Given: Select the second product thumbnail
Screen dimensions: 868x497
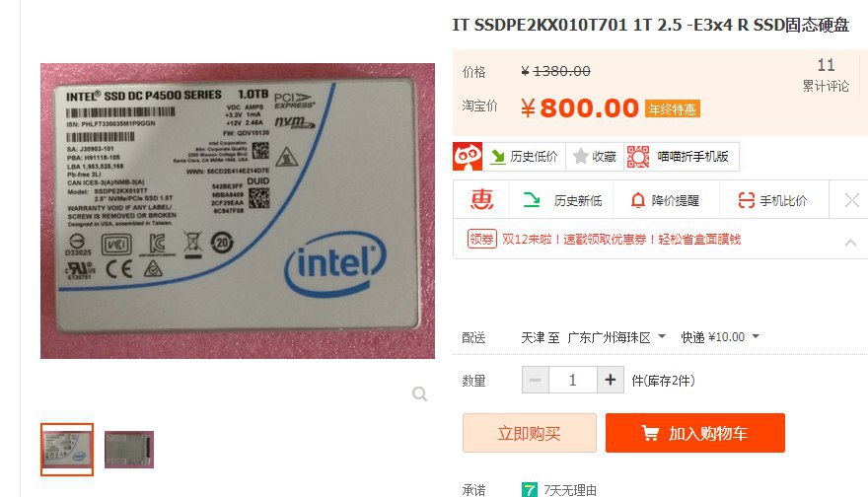Looking at the screenshot, I should click(129, 450).
